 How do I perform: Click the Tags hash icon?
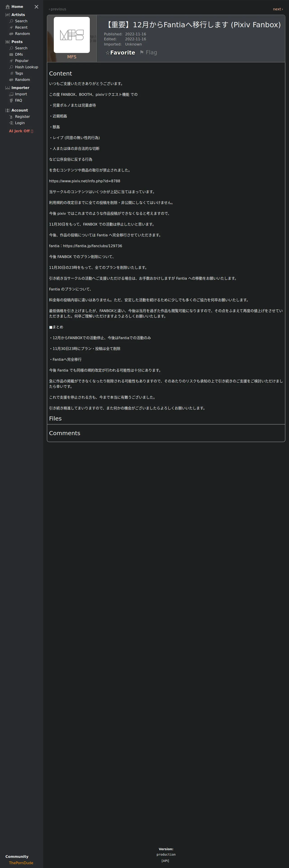[x=12, y=73]
